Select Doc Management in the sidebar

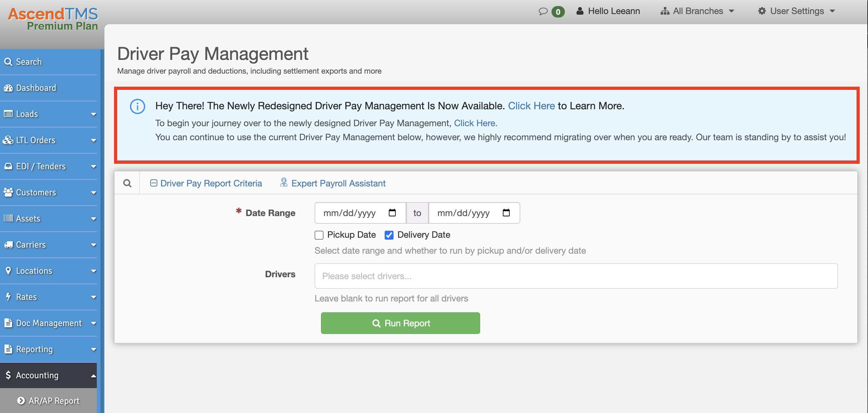48,323
